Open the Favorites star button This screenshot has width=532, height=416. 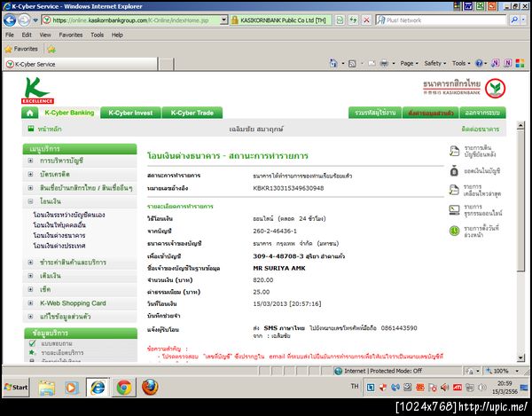[21, 49]
